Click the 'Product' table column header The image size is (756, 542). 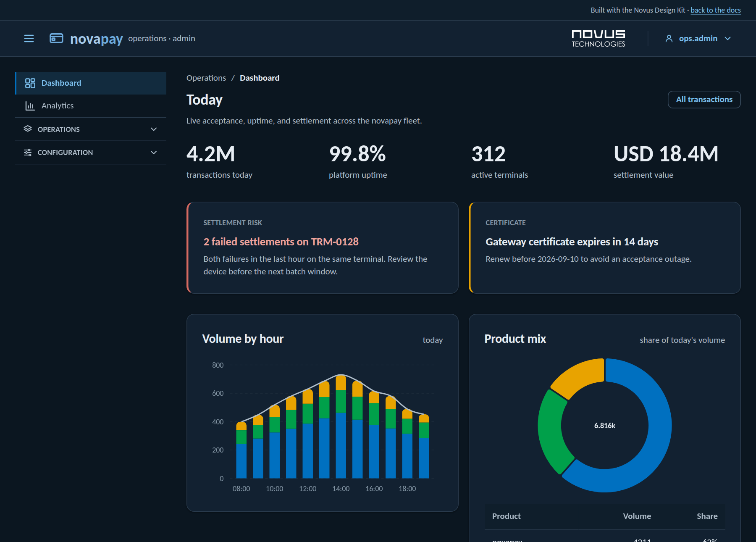506,516
